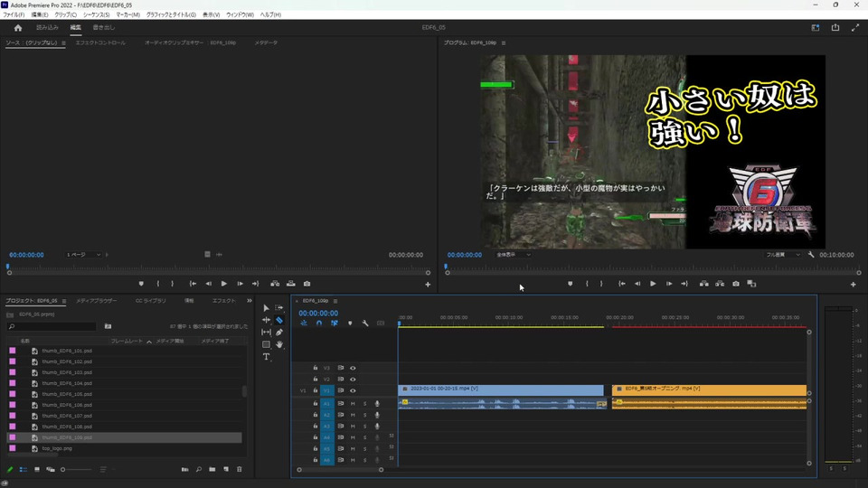This screenshot has width=868, height=488.
Task: Toggle V1 track eye visibility
Action: pos(353,390)
